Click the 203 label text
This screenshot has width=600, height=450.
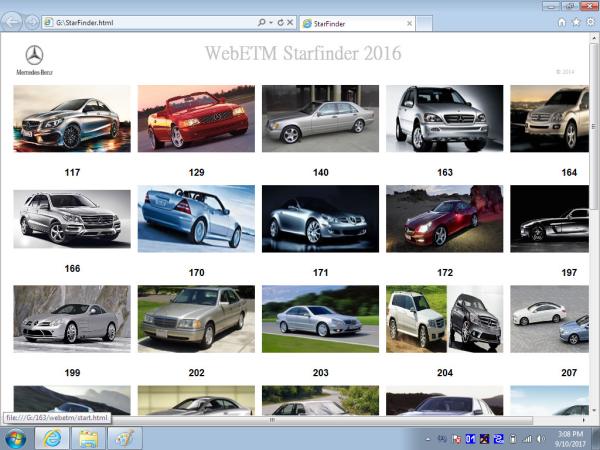(321, 373)
